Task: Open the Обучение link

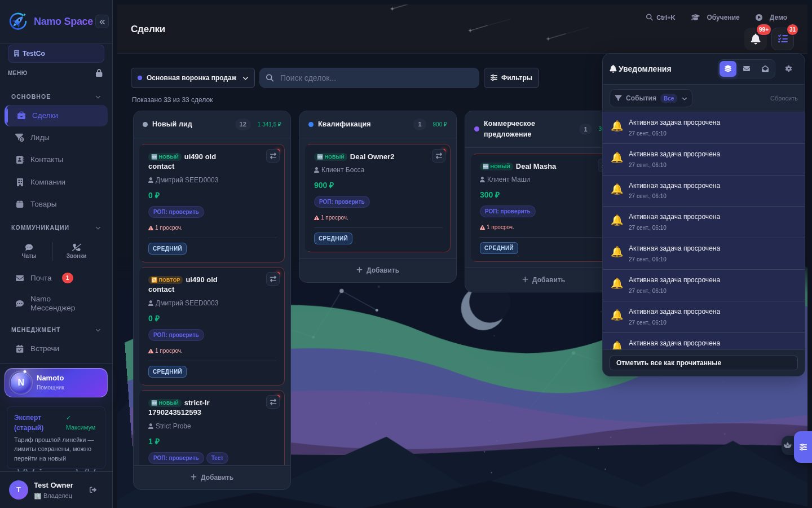Action: point(716,17)
